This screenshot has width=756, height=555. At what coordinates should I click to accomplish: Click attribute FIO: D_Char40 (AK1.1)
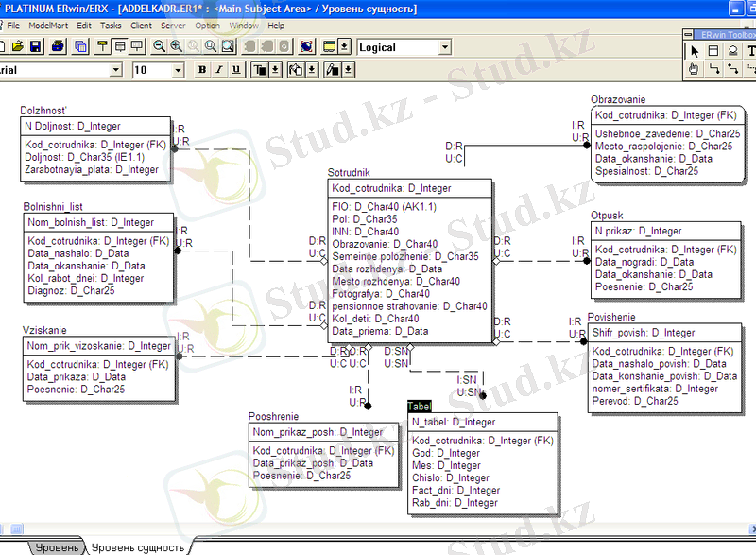384,207
